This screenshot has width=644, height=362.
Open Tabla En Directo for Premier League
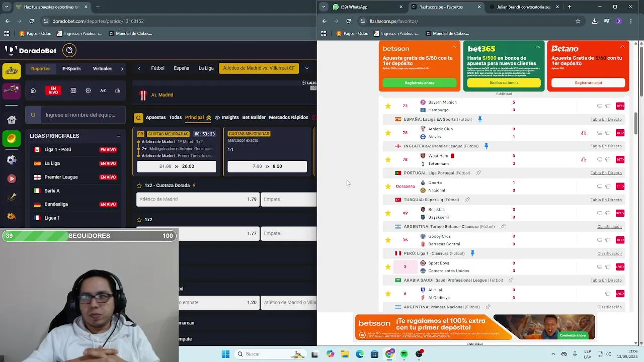[x=606, y=146]
